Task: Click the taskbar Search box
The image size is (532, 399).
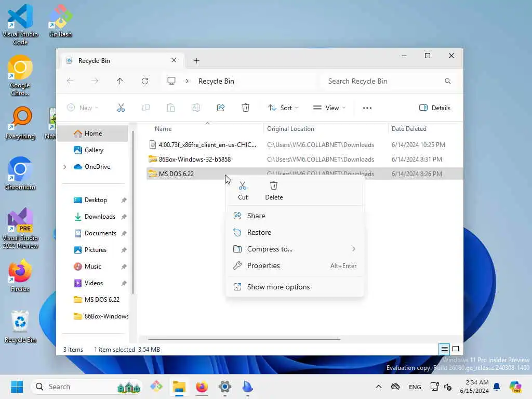Action: coord(87,387)
